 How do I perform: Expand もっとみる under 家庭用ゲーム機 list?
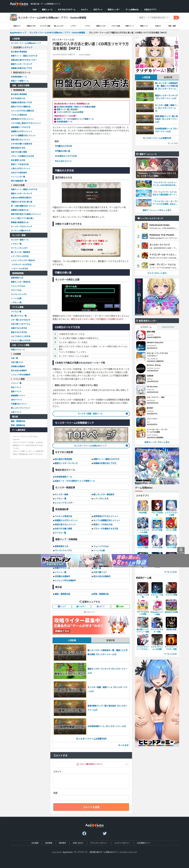pyautogui.click(x=170, y=654)
